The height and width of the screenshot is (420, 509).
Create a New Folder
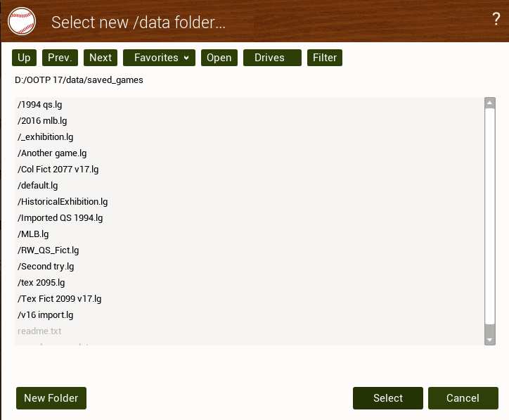coord(51,398)
